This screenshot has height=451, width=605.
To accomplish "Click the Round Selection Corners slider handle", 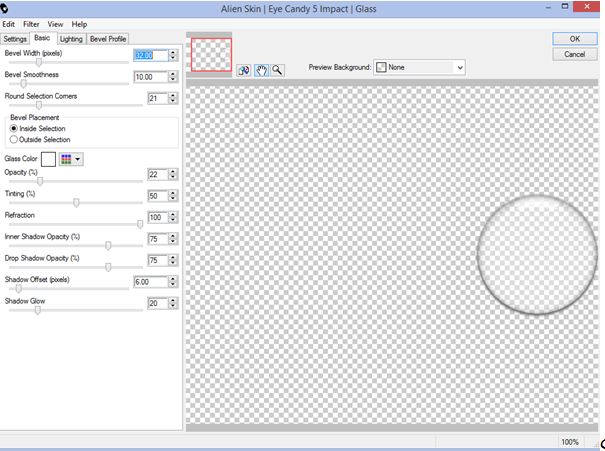I will tap(39, 105).
